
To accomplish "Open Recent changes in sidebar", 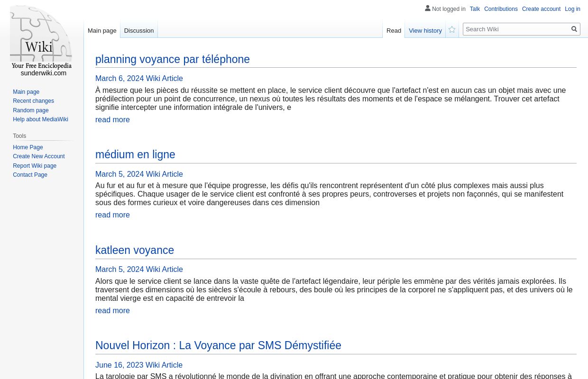I will click(33, 101).
